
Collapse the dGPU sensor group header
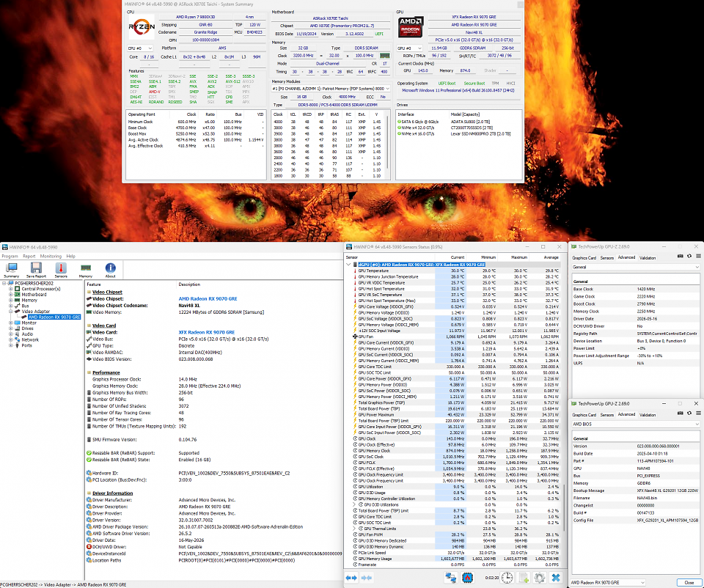(348, 265)
